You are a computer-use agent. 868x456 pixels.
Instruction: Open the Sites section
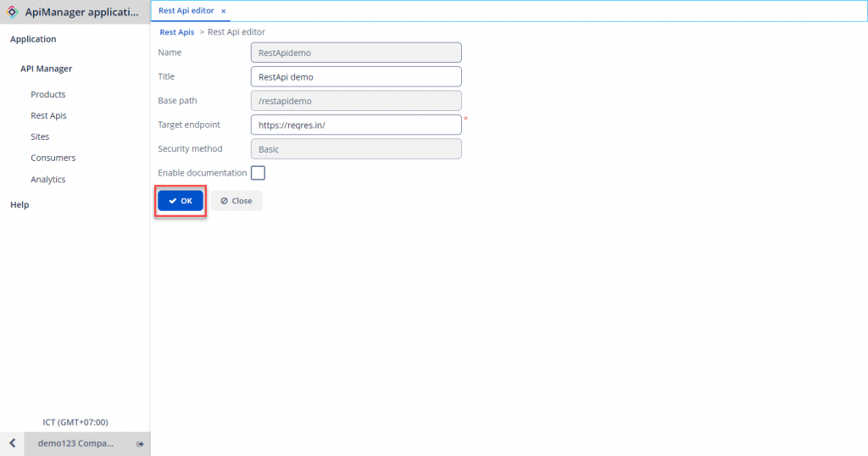tap(40, 137)
